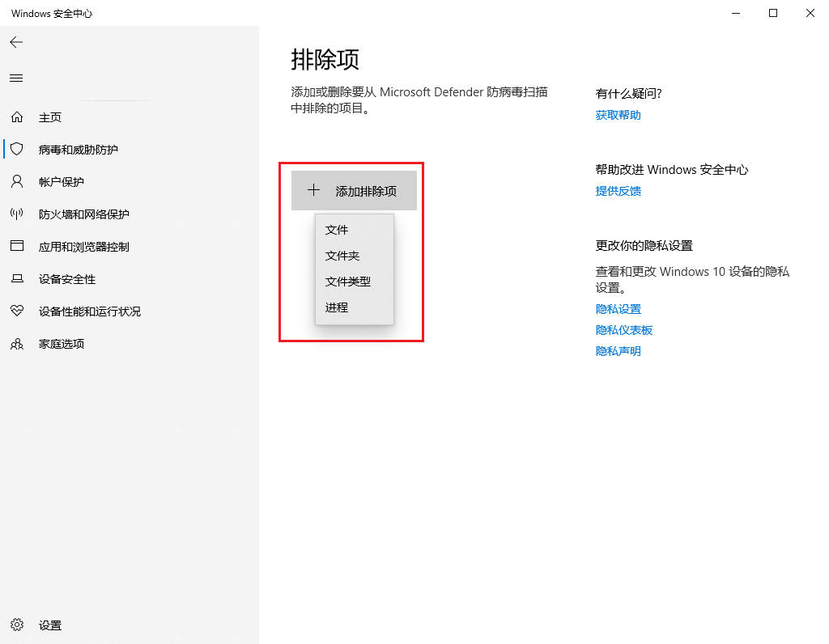Screen dimensions: 829x644
Task: Toggle the hamburger navigation menu
Action: coord(16,78)
